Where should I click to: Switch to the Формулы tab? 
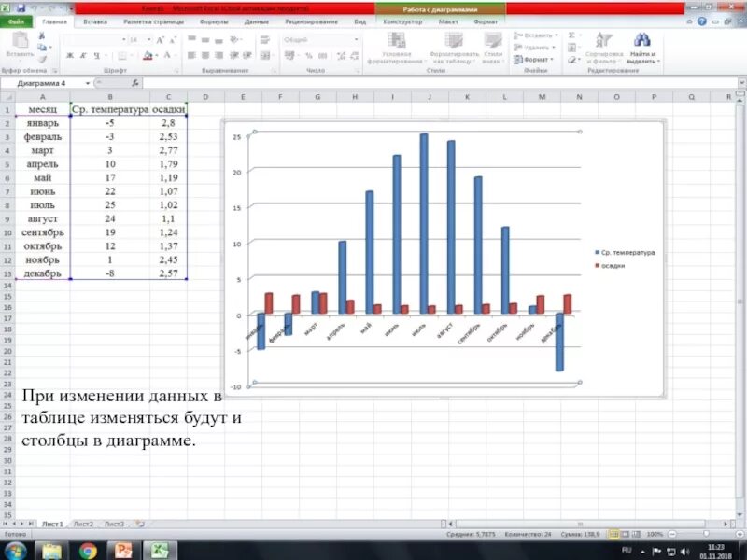214,21
